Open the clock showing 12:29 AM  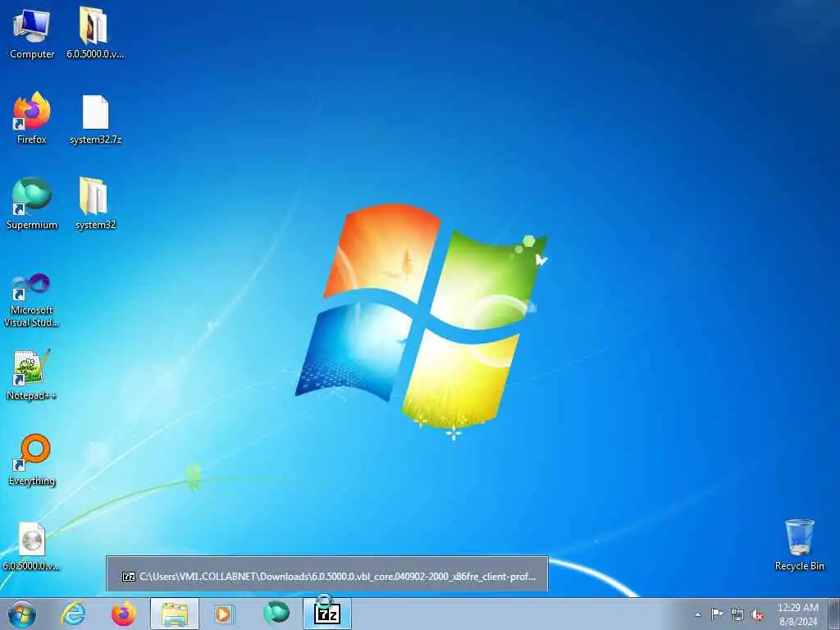(797, 614)
